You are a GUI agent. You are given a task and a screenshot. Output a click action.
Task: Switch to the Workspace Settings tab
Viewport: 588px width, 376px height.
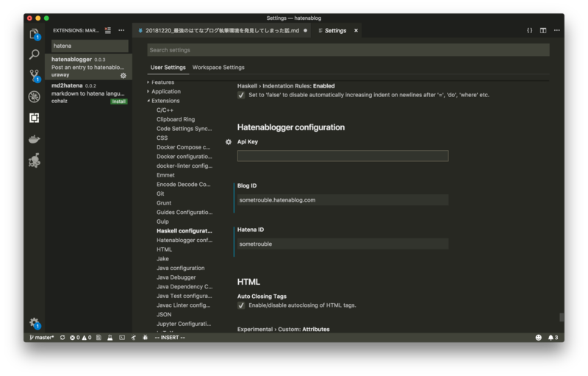click(218, 68)
